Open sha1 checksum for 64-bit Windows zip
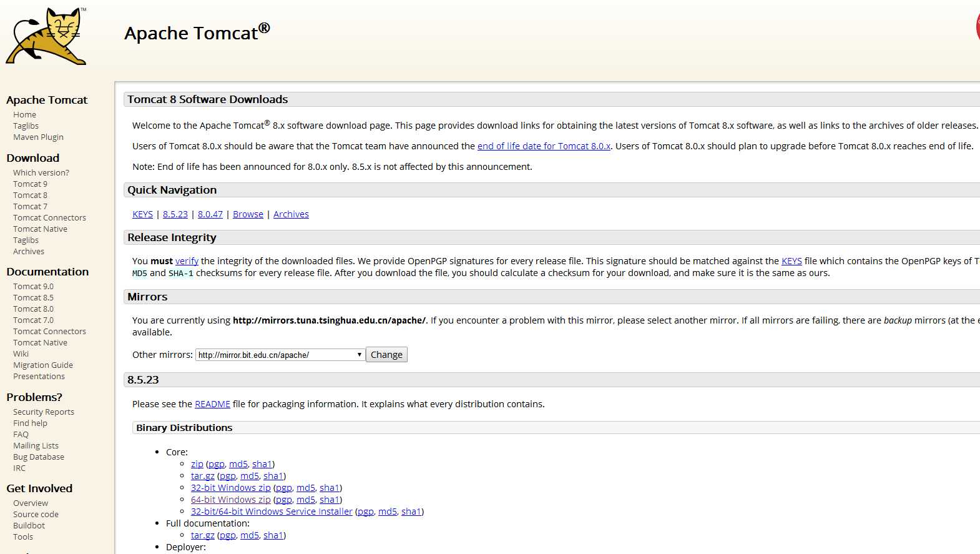The width and height of the screenshot is (980, 554). pos(330,500)
